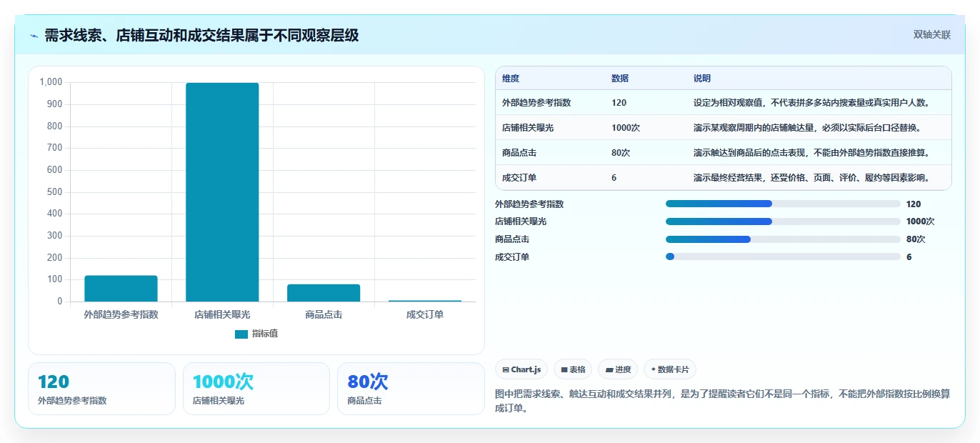Click the 80次 table data cell
980x443 pixels.
tap(621, 153)
